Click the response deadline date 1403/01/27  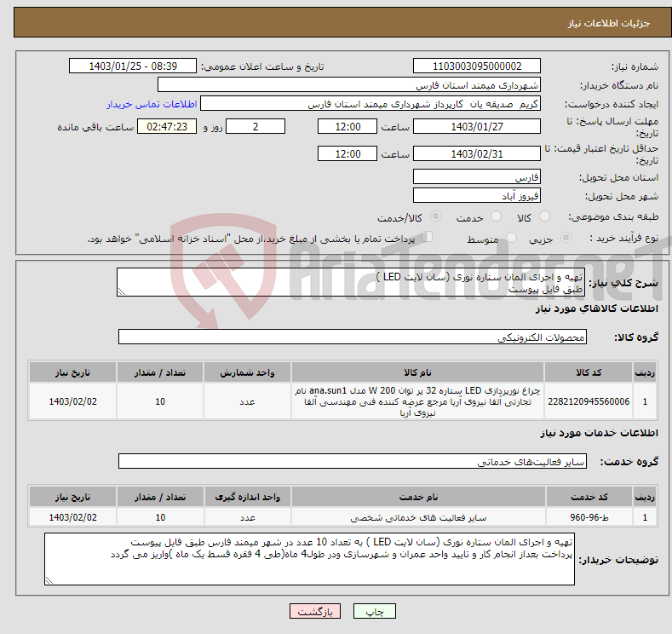pos(477,126)
